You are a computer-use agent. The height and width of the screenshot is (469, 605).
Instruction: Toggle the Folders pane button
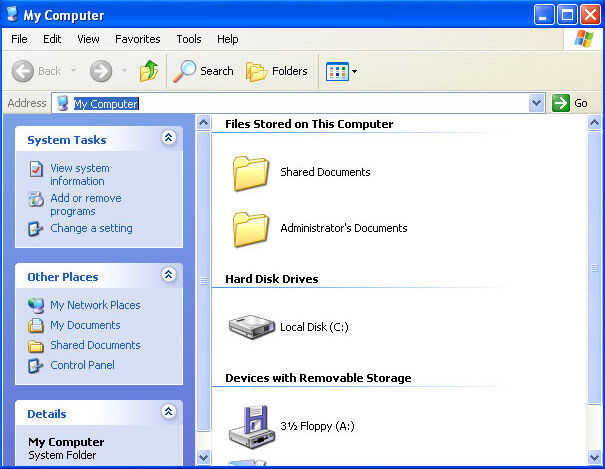[277, 71]
